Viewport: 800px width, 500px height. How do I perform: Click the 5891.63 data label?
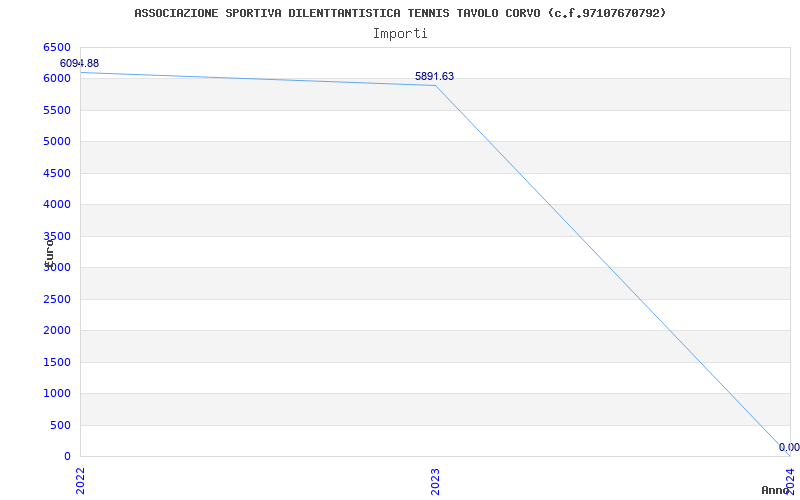point(434,77)
